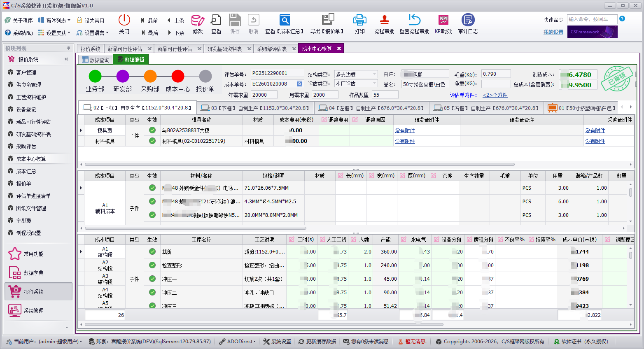Select the 03【下框】 sub-tab

(255, 108)
